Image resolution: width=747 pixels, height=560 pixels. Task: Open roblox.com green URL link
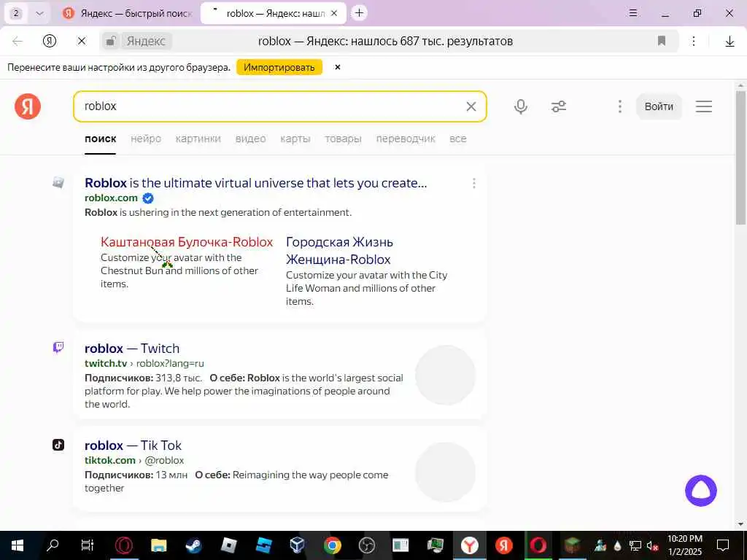(111, 198)
